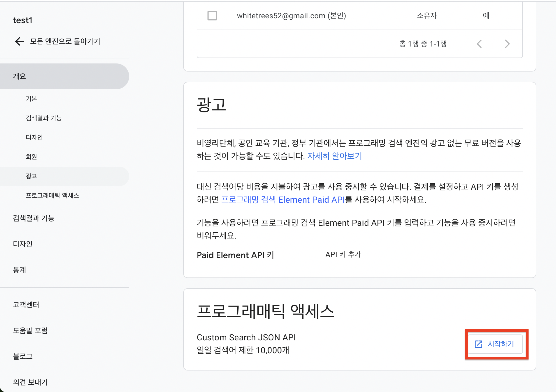Open the 디자인 sub-item under 개요
Image resolution: width=556 pixels, height=392 pixels.
[x=34, y=137]
